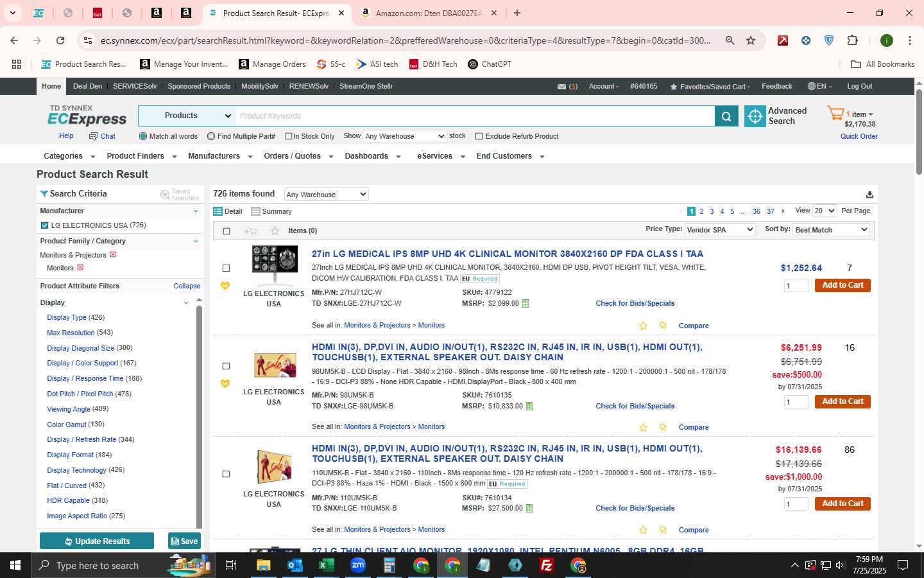Click the 27in LG medical monitor thumbnail
Image resolution: width=924 pixels, height=578 pixels.
point(275,265)
